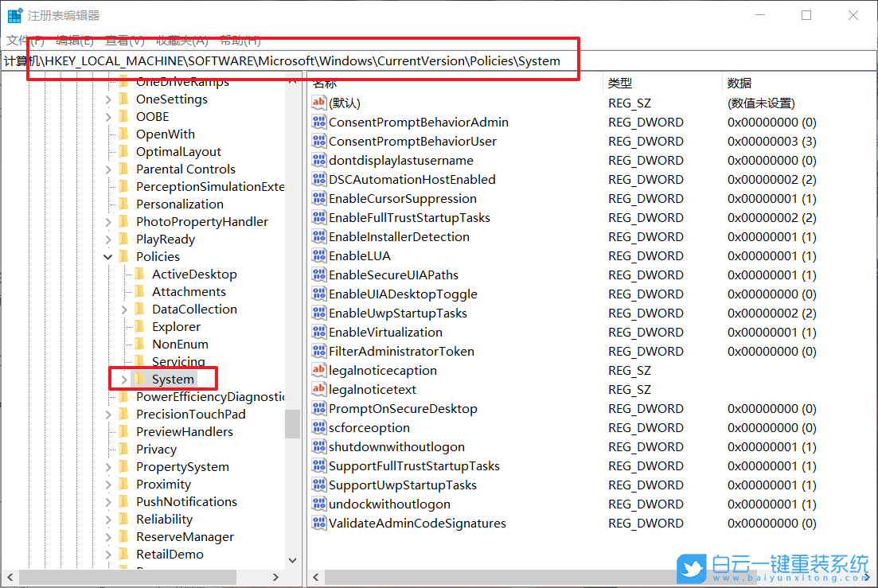Click the icon beside ValidateAdminCodeSignatures

(x=319, y=524)
